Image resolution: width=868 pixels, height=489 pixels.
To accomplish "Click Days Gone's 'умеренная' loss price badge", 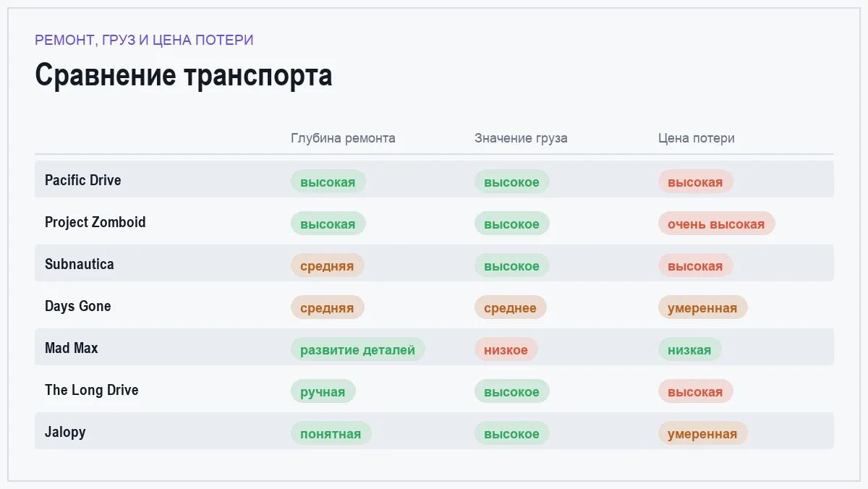I will coord(703,307).
